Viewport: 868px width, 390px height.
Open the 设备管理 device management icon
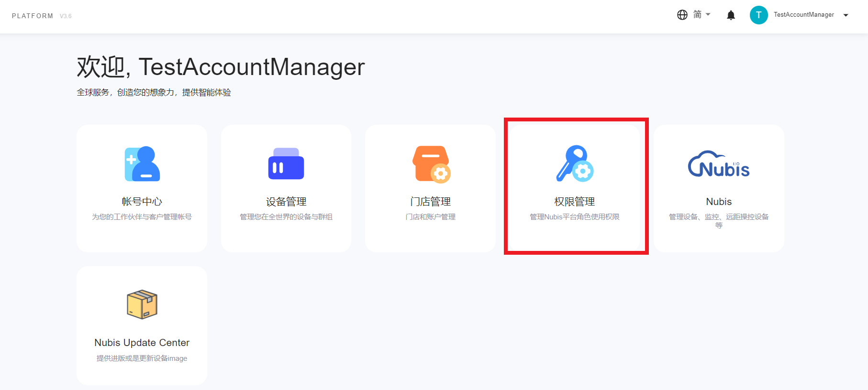click(x=286, y=163)
